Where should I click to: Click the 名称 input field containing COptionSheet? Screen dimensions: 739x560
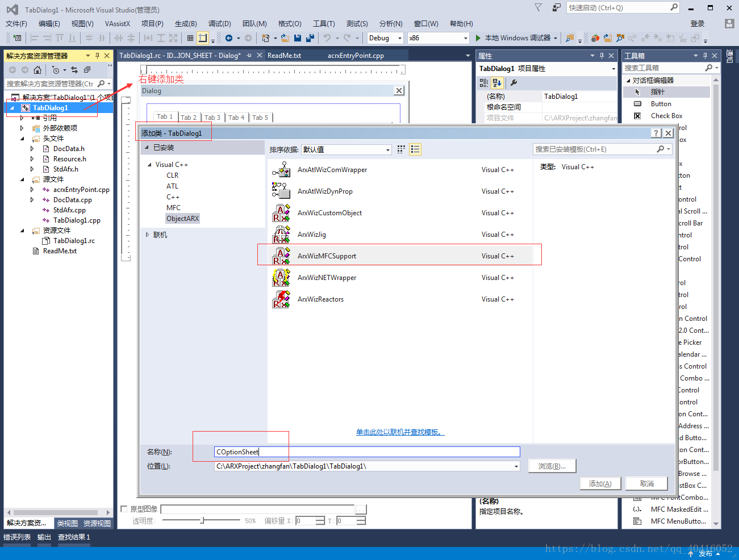(x=367, y=452)
